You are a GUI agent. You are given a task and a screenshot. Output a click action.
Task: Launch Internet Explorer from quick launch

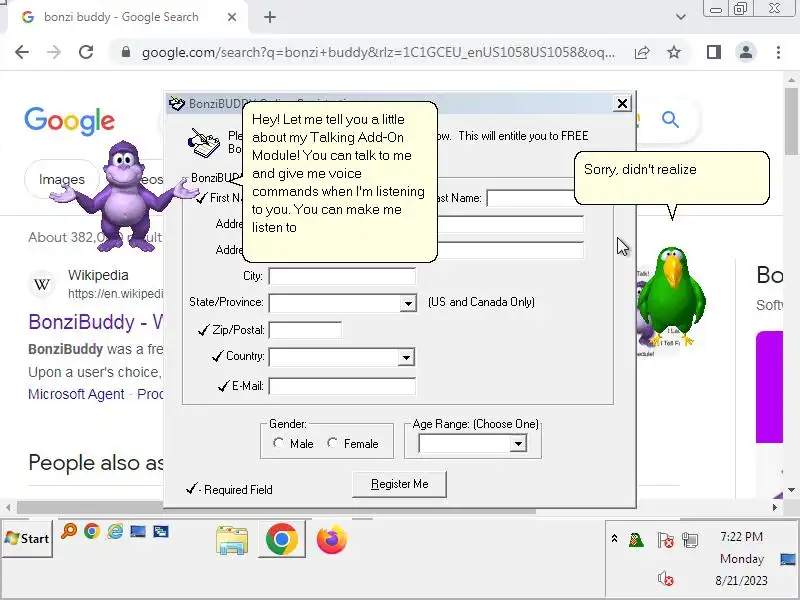[x=115, y=531]
